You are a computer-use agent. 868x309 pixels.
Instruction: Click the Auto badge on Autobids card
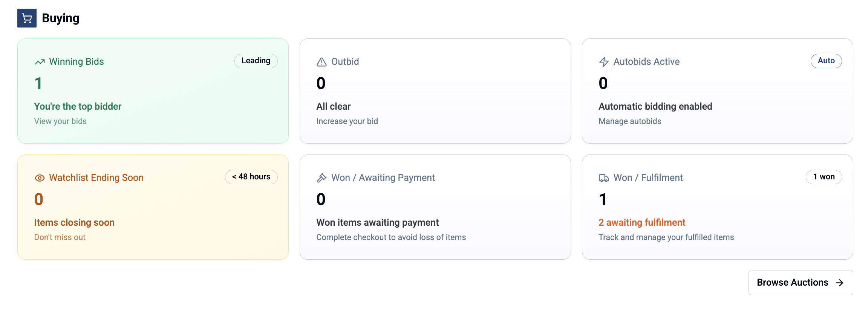click(x=826, y=61)
